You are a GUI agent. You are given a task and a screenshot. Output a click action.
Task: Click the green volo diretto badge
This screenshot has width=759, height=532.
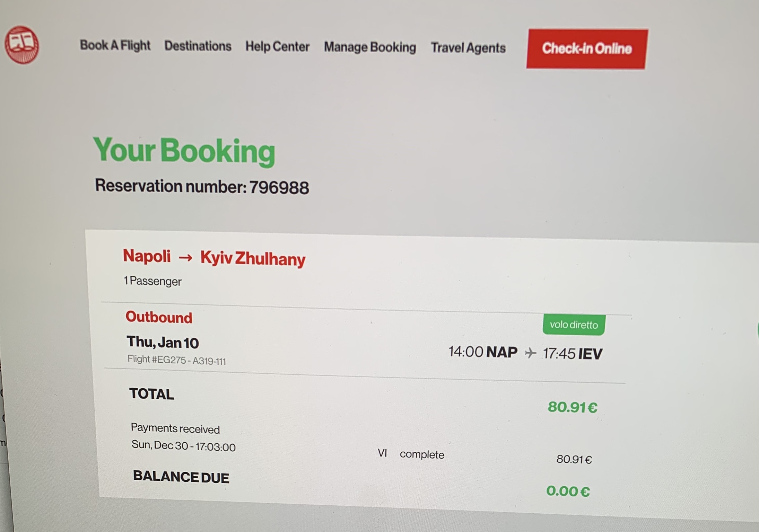point(574,325)
